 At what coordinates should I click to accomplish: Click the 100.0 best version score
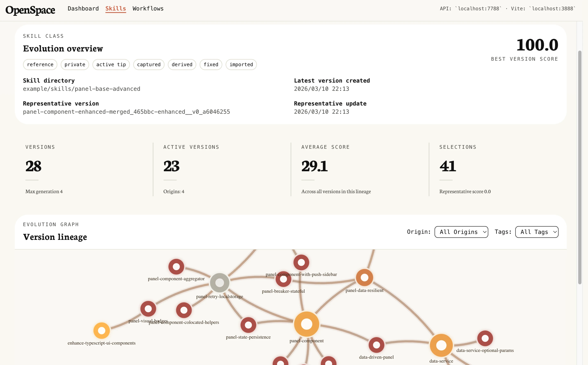pos(537,45)
